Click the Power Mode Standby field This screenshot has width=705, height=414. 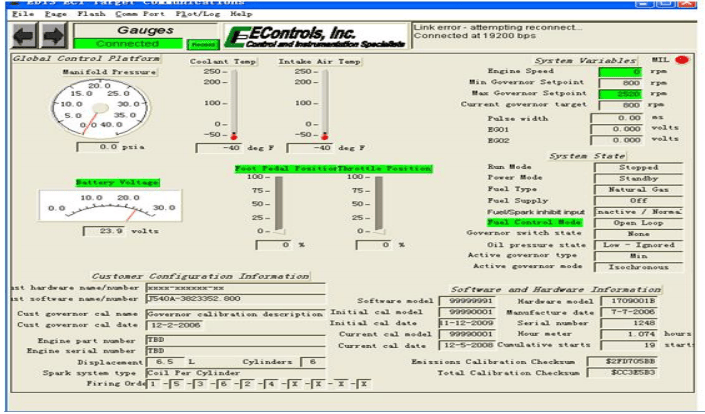[638, 178]
